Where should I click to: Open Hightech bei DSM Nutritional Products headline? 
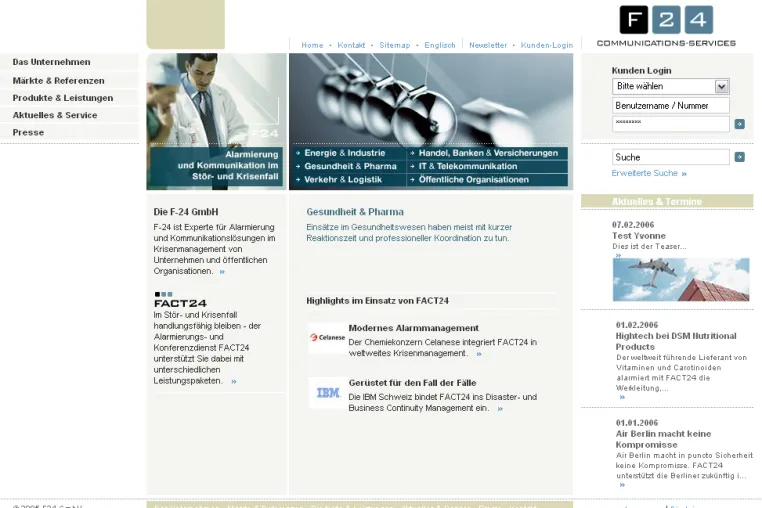click(676, 341)
